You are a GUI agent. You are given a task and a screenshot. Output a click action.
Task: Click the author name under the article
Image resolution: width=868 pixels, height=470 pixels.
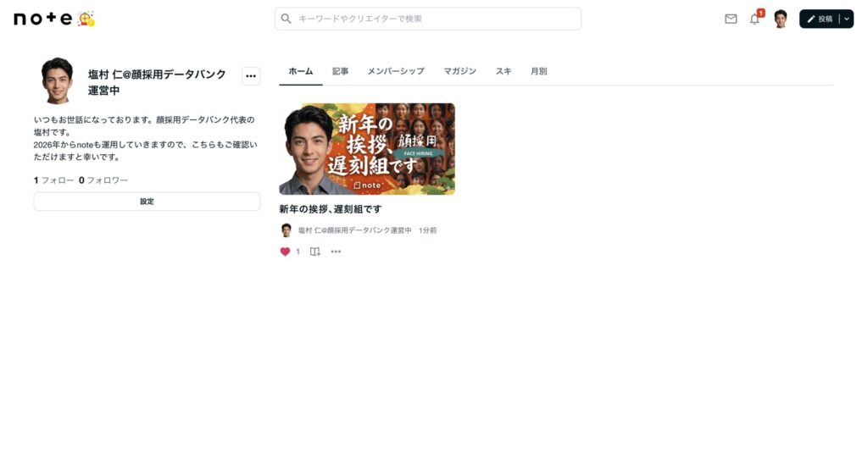pos(355,230)
